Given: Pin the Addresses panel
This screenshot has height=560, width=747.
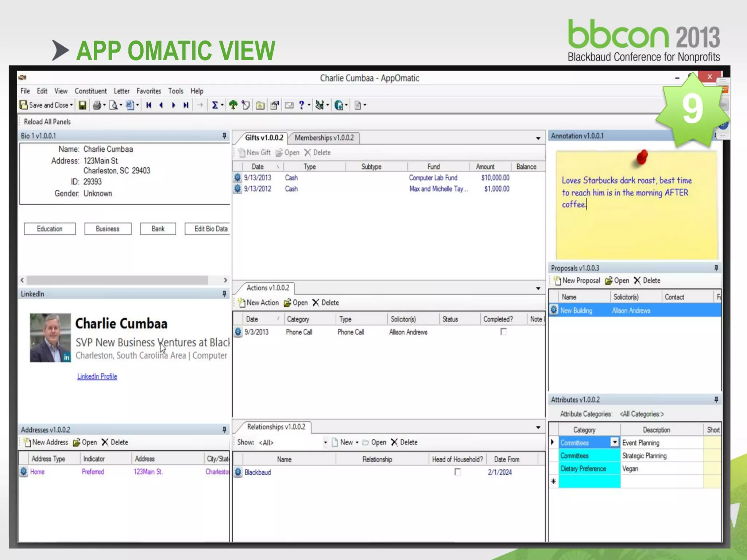Looking at the screenshot, I should 224,429.
